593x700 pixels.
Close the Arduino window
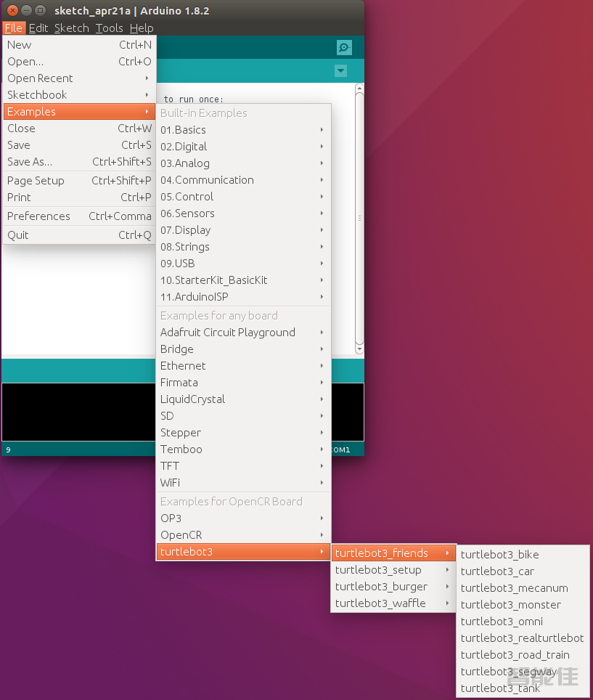pos(12,10)
